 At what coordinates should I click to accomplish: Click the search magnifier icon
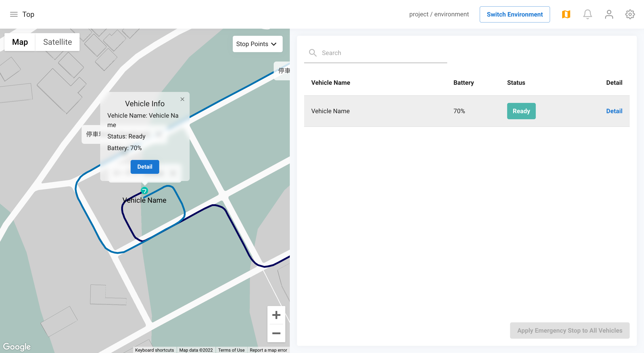pos(312,53)
